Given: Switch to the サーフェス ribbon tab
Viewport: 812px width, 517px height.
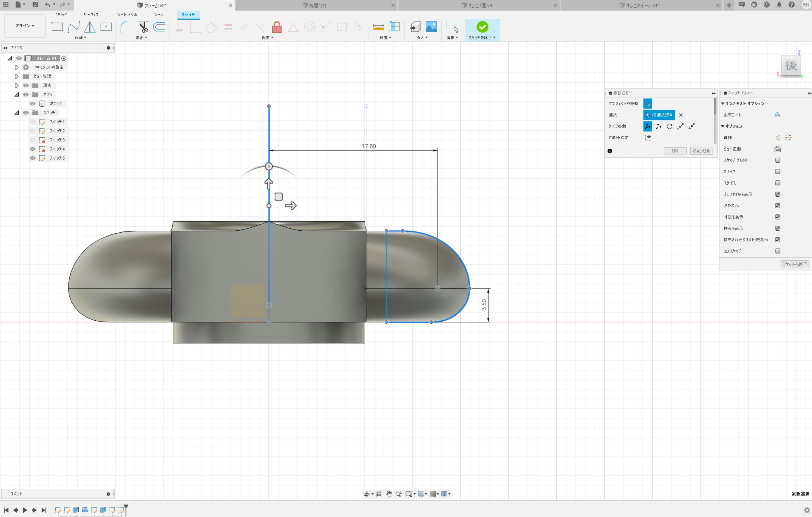Looking at the screenshot, I should (x=91, y=15).
